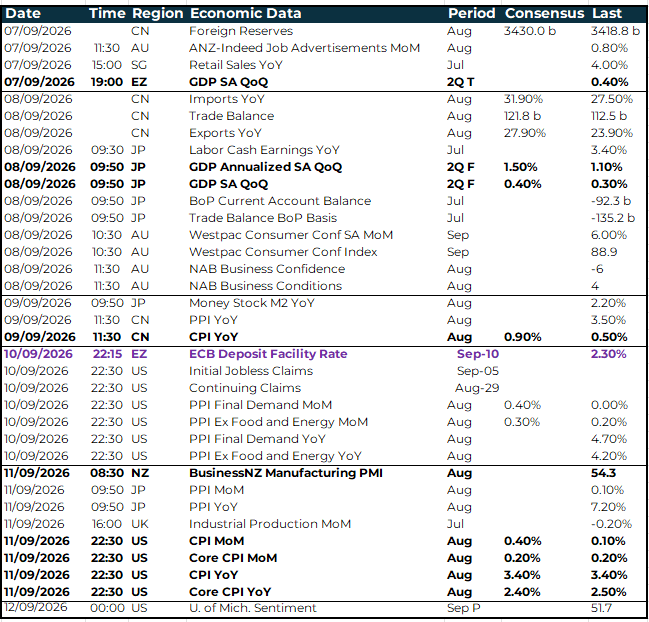Select 'Money Stock M2 YoY' cell
Image resolution: width=649 pixels, height=622 pixels.
(252, 303)
